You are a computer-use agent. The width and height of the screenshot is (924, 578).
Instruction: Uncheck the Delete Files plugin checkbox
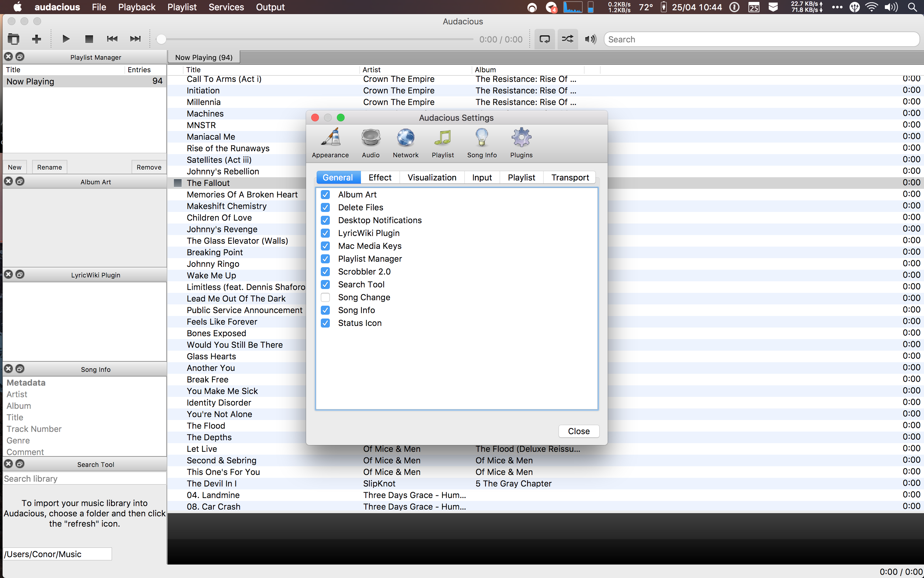(x=325, y=207)
